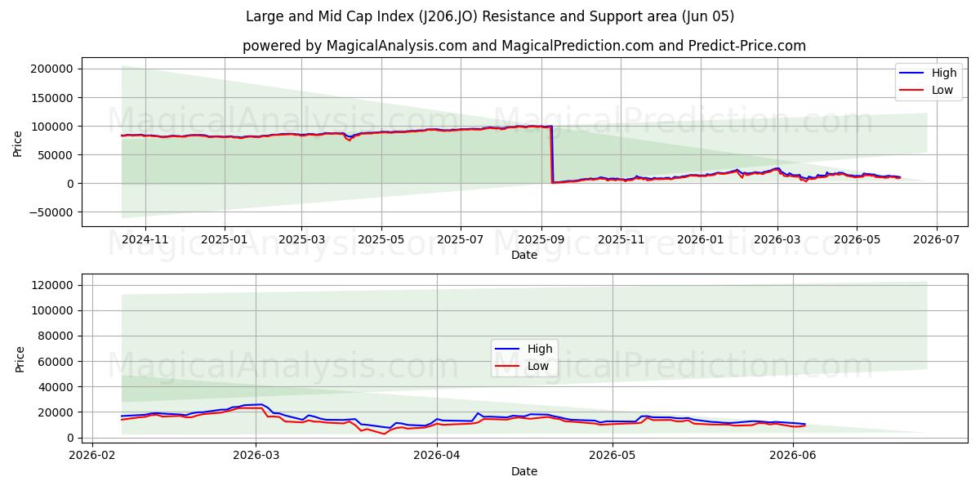Click the 'Date' axis label under the bottom chart
This screenshot has width=980, height=490.
(x=524, y=471)
